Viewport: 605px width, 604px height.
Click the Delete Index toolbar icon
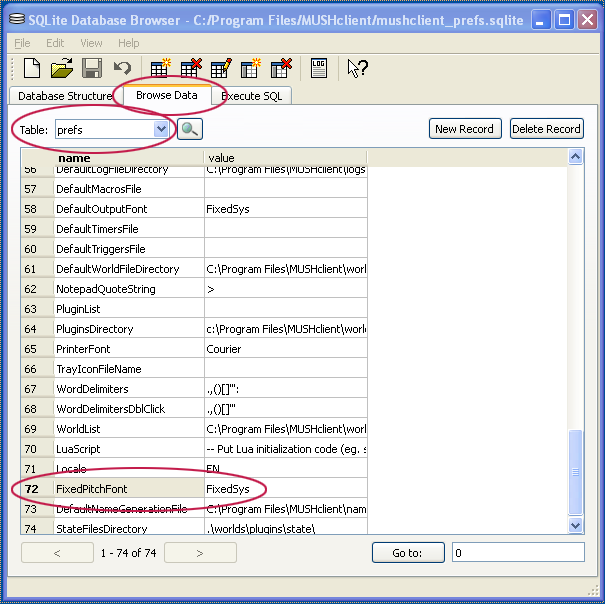[281, 68]
